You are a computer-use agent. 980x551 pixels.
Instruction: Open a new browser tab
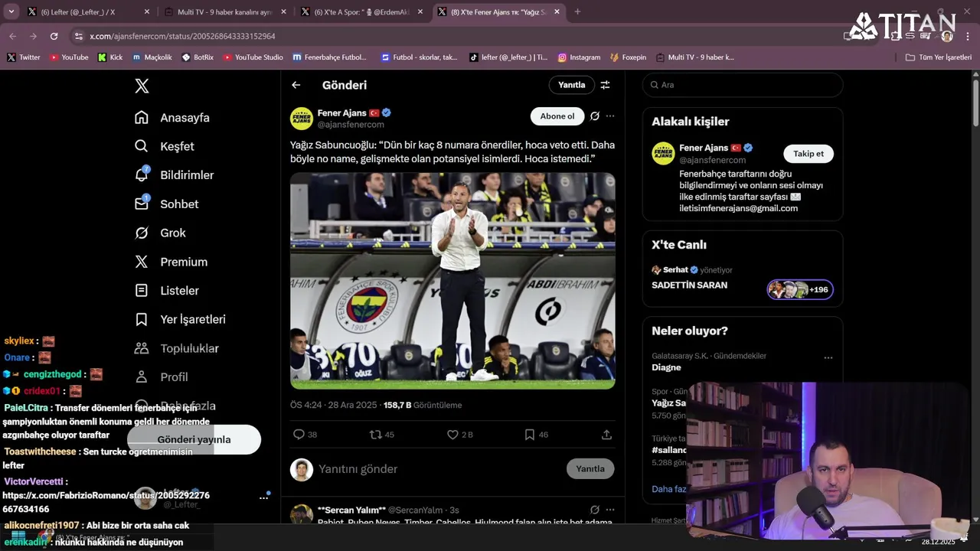tap(577, 11)
